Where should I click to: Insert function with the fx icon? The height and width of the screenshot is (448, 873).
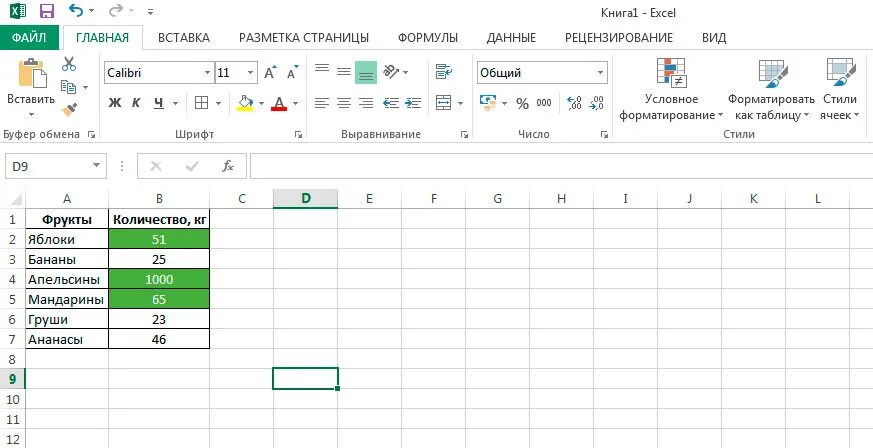click(228, 166)
